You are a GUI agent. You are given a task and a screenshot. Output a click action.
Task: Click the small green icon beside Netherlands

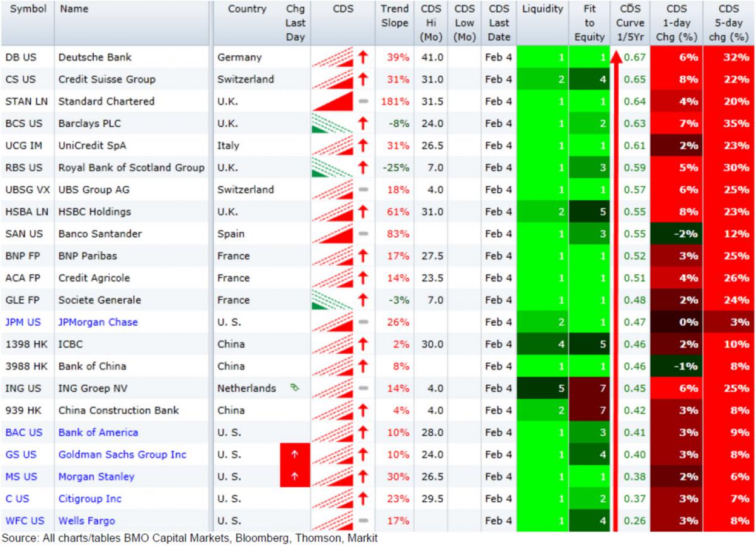[x=294, y=388]
